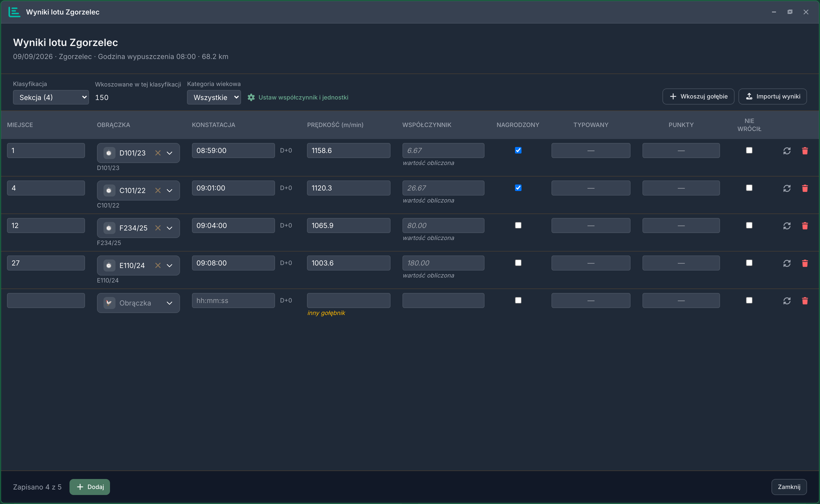Delete the D101/23 result row
The image size is (820, 504).
coord(805,151)
